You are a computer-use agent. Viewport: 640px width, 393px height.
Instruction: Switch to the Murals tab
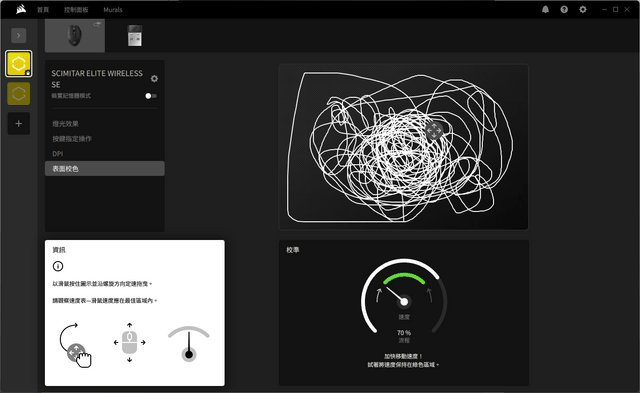click(x=113, y=10)
